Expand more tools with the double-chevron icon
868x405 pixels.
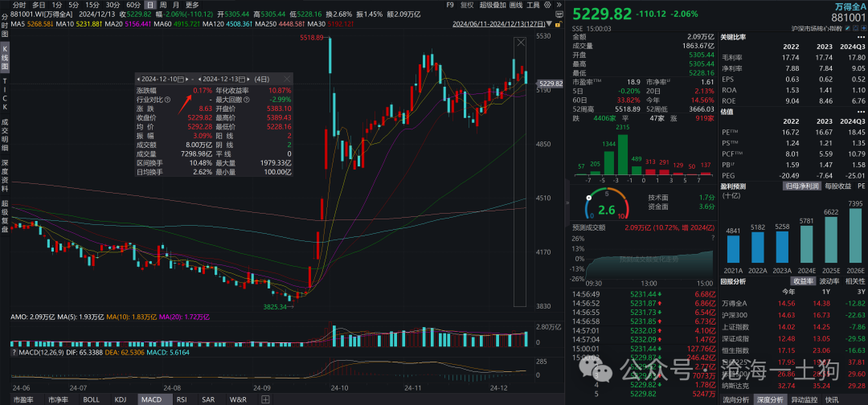pos(559,5)
